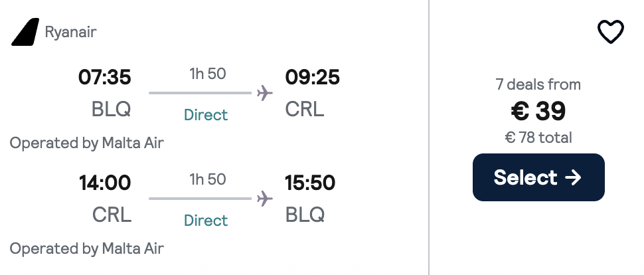644x275 pixels.
Task: Click the Ryanair tail logo icon
Action: tap(25, 32)
